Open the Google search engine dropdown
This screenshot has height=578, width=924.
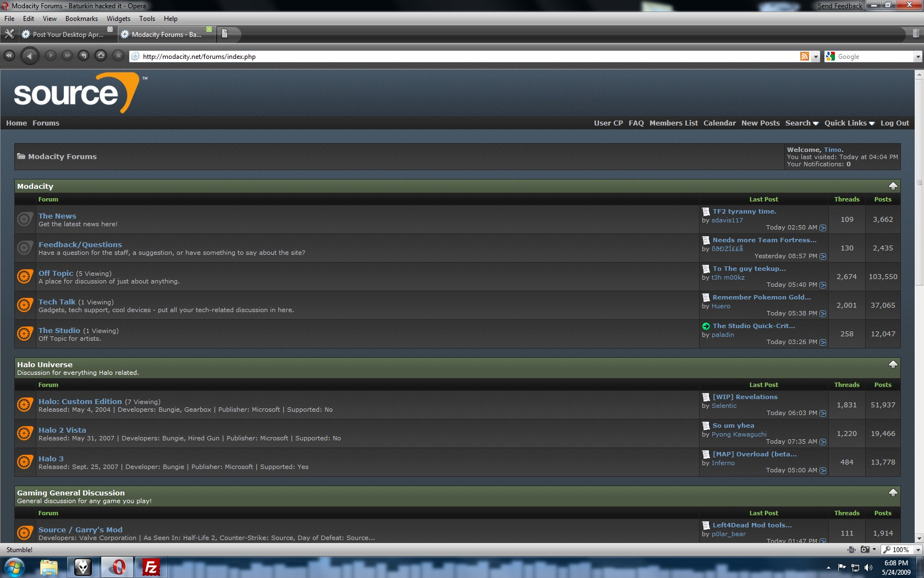[917, 57]
